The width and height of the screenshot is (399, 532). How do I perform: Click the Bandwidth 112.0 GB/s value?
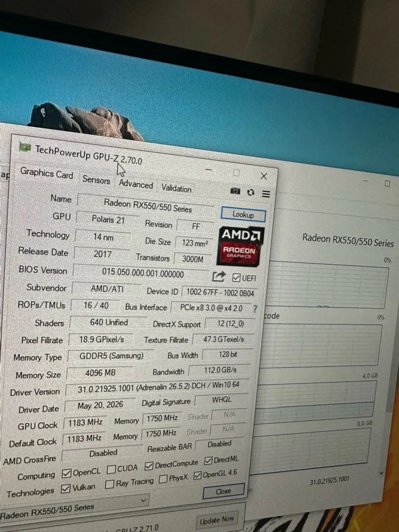(x=220, y=370)
